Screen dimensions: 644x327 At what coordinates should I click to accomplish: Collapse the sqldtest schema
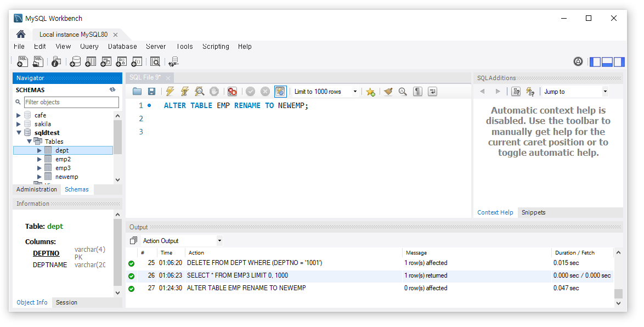pyautogui.click(x=19, y=133)
